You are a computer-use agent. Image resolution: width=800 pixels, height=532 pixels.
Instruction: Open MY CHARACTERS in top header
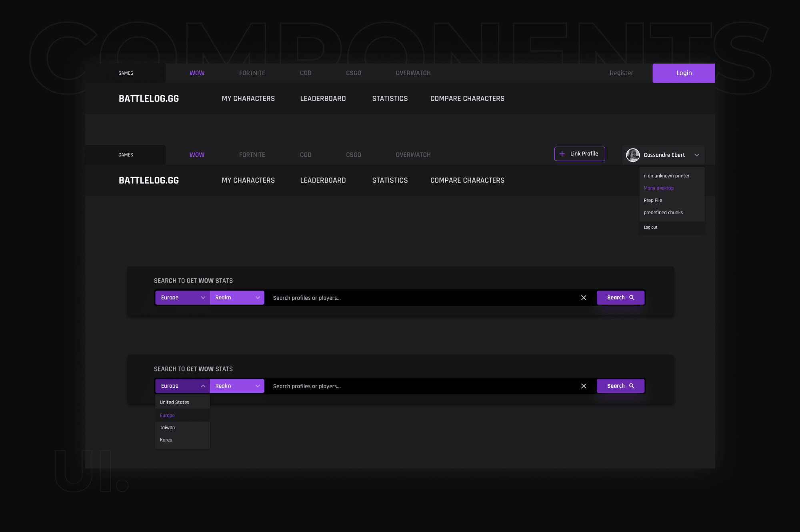248,99
